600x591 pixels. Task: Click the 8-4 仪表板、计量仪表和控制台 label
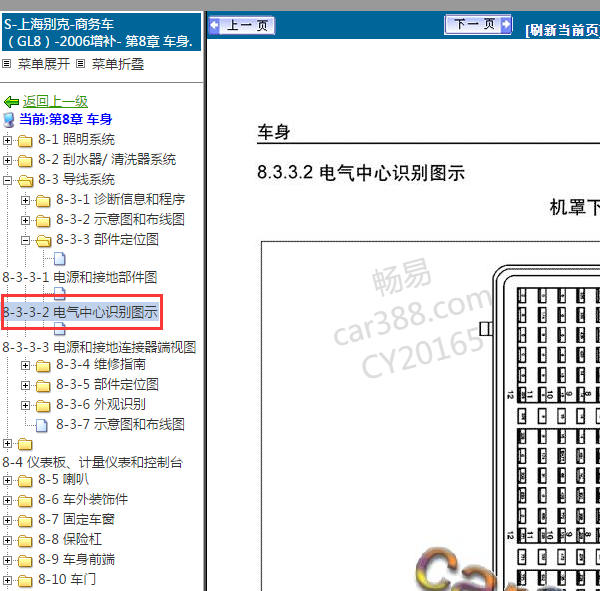(93, 462)
